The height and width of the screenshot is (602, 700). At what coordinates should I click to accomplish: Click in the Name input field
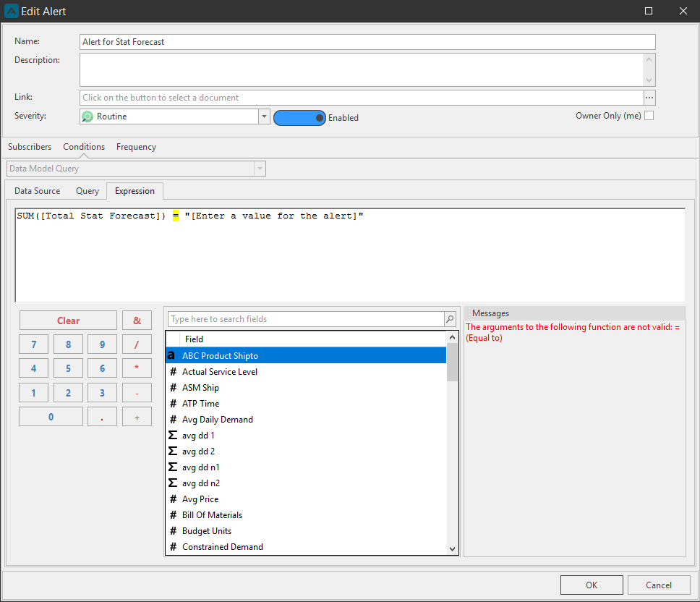367,42
